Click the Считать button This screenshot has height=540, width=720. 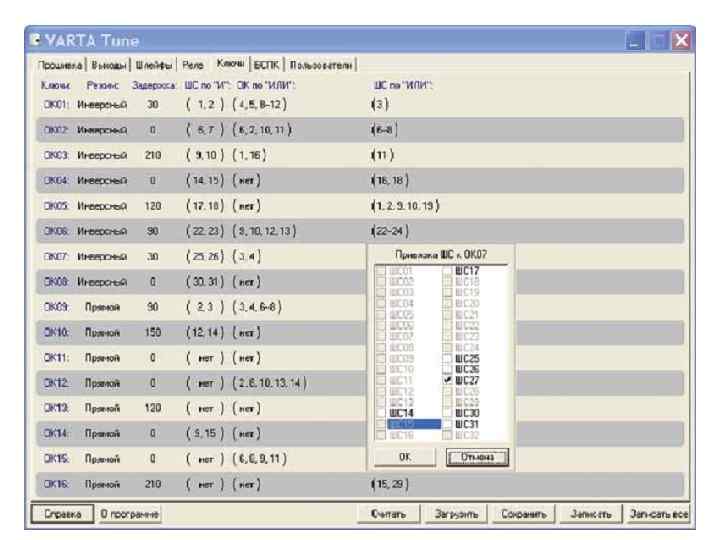point(388,514)
